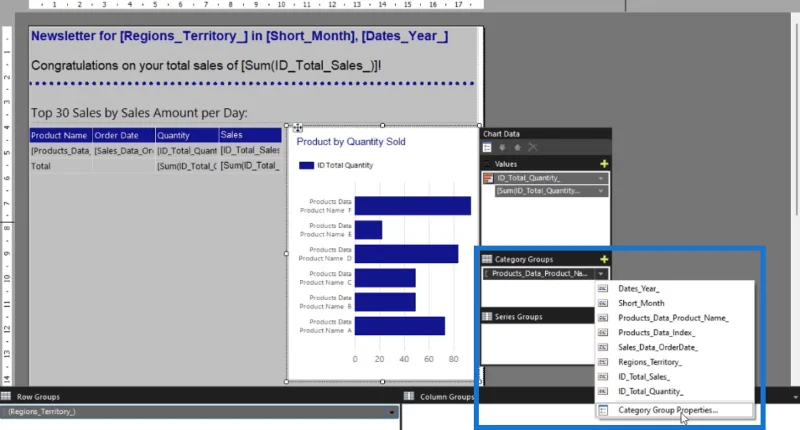Click the chart move handle icon
Screen dimensions: 800x430
297,128
